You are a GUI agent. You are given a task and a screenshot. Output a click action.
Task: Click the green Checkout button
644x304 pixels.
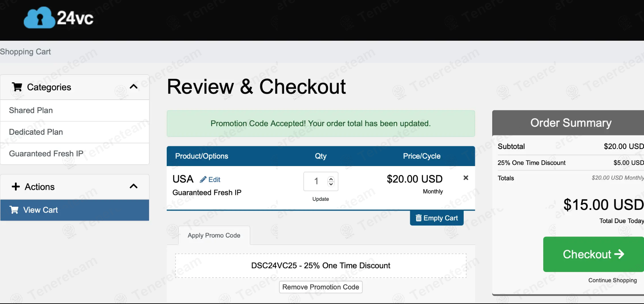594,254
